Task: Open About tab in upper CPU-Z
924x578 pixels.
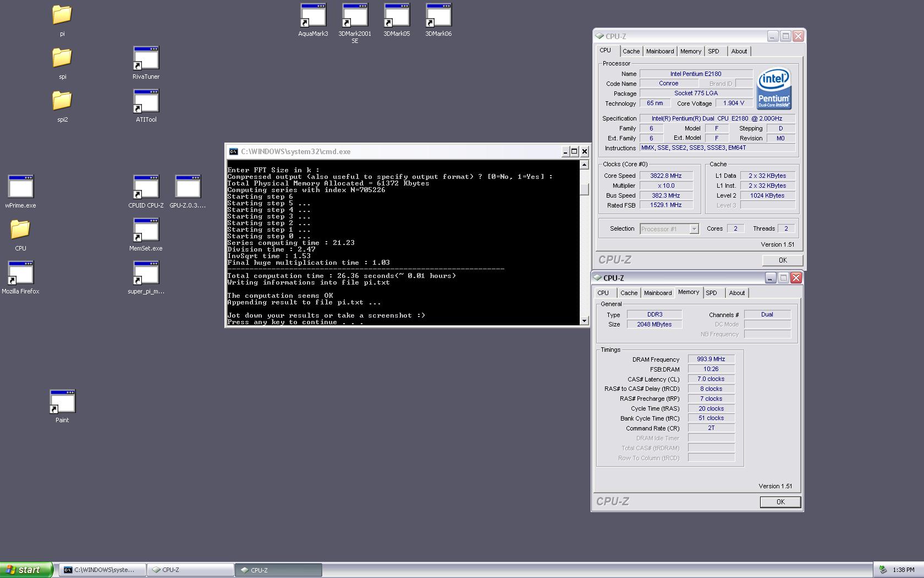Action: [x=739, y=51]
